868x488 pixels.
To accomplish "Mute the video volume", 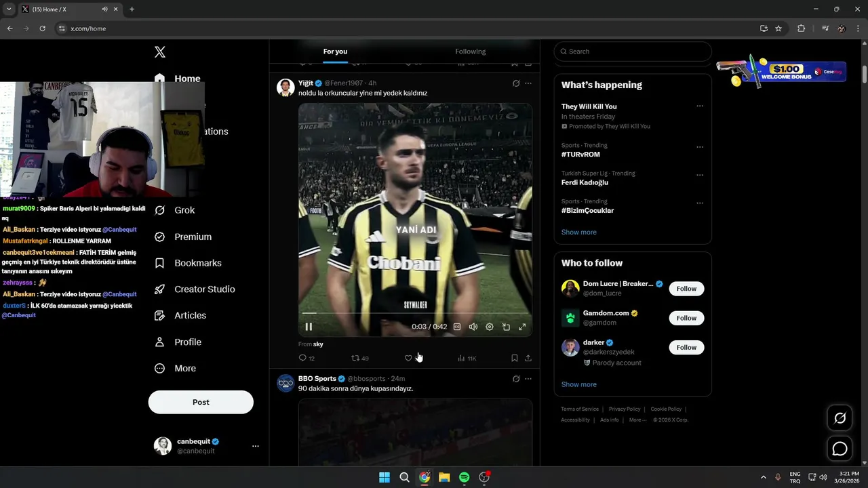I will (x=473, y=327).
